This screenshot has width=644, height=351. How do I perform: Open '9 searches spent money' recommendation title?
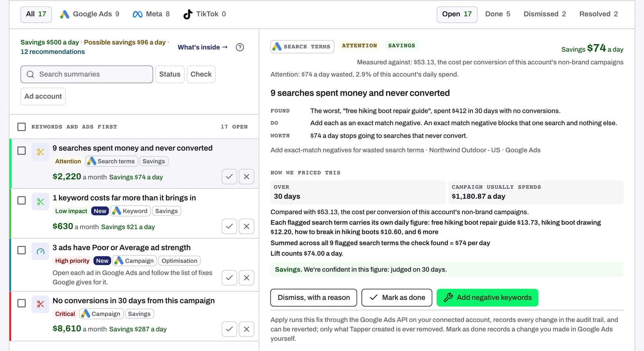(132, 148)
